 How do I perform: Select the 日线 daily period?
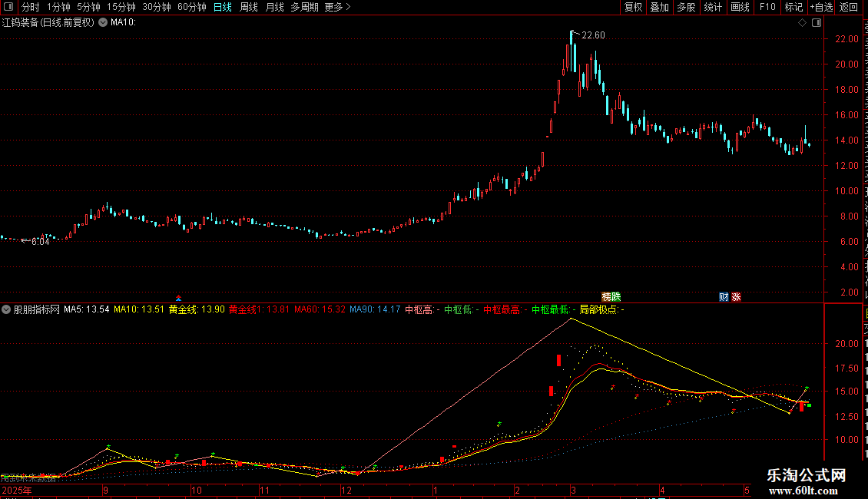(x=223, y=7)
